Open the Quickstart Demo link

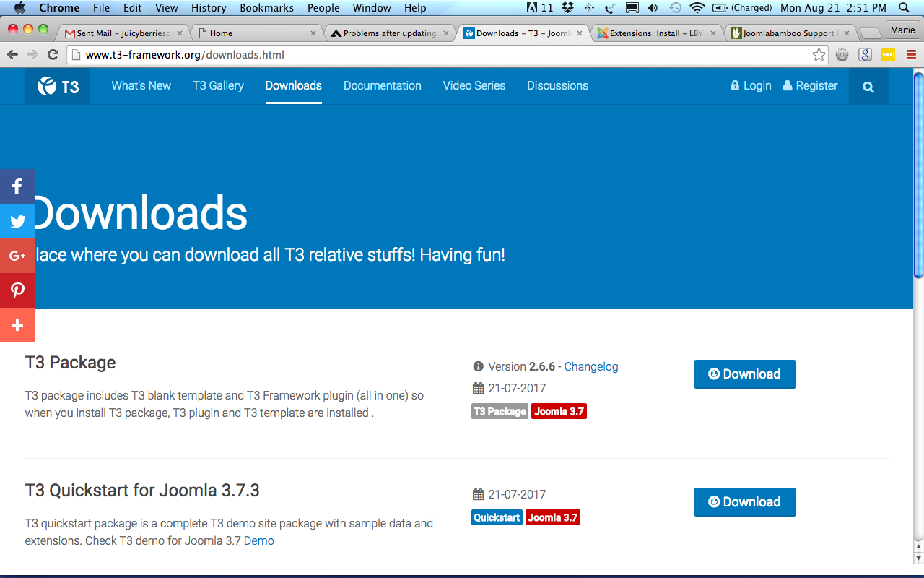tap(259, 540)
